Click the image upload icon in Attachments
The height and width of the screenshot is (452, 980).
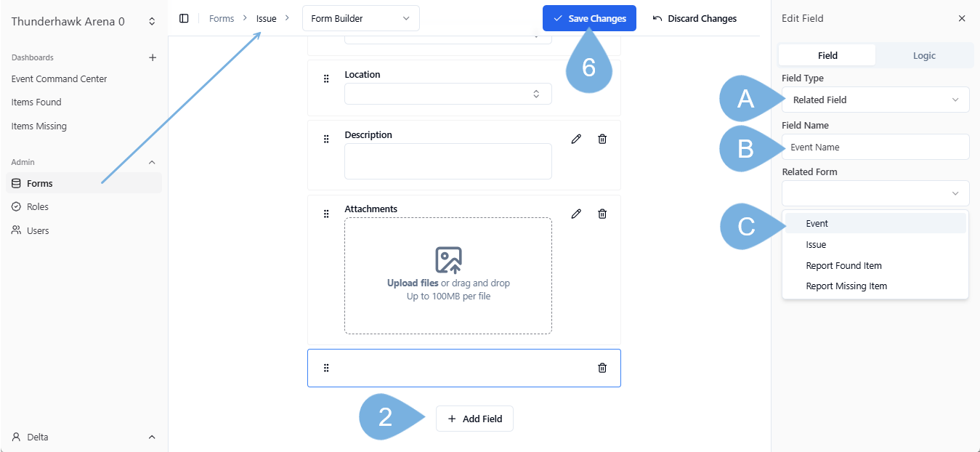(x=448, y=259)
